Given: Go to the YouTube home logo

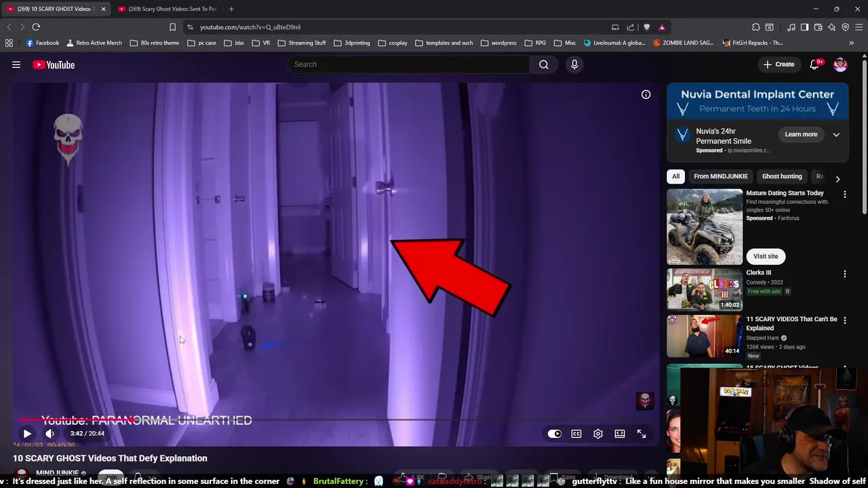Looking at the screenshot, I should coord(54,64).
